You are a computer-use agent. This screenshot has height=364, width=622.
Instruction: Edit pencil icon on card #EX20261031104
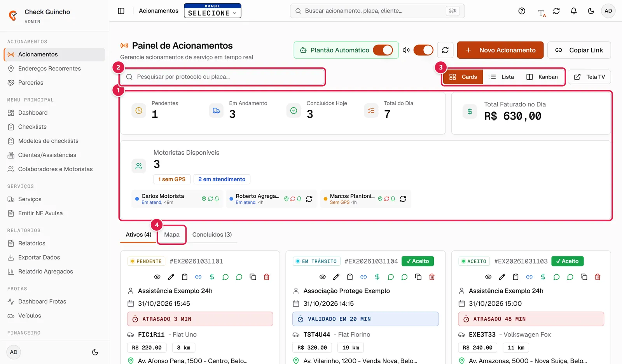click(x=336, y=277)
